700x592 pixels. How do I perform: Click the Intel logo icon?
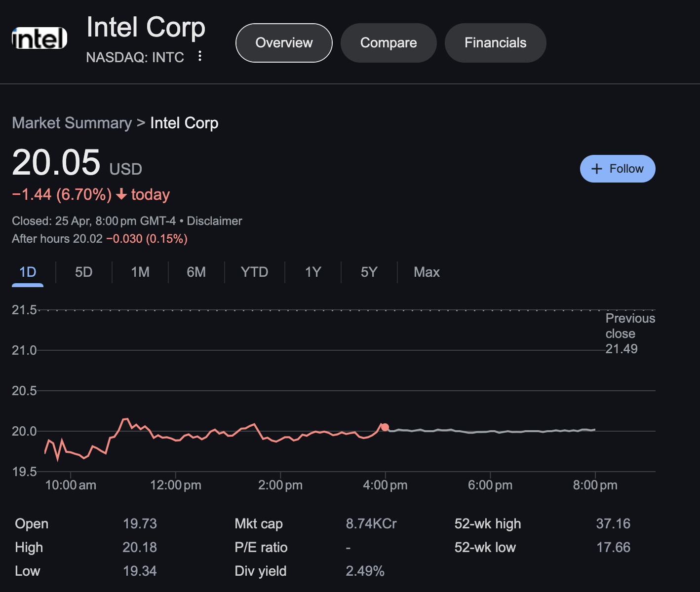click(x=39, y=38)
